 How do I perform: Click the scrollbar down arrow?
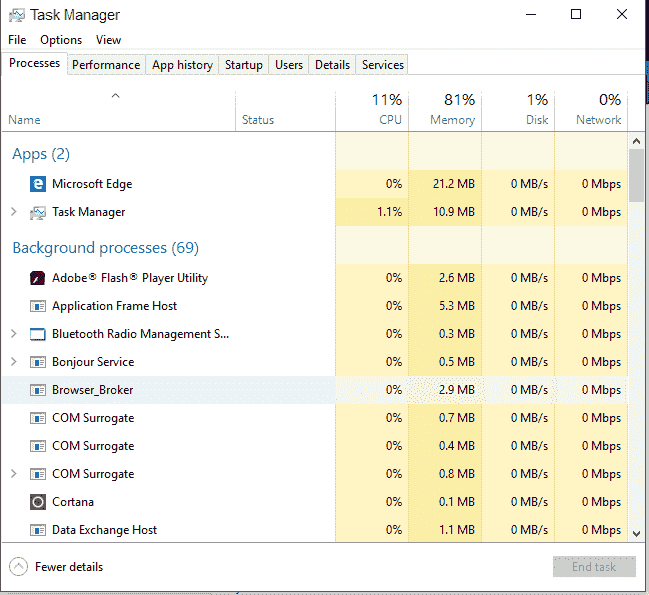point(637,534)
